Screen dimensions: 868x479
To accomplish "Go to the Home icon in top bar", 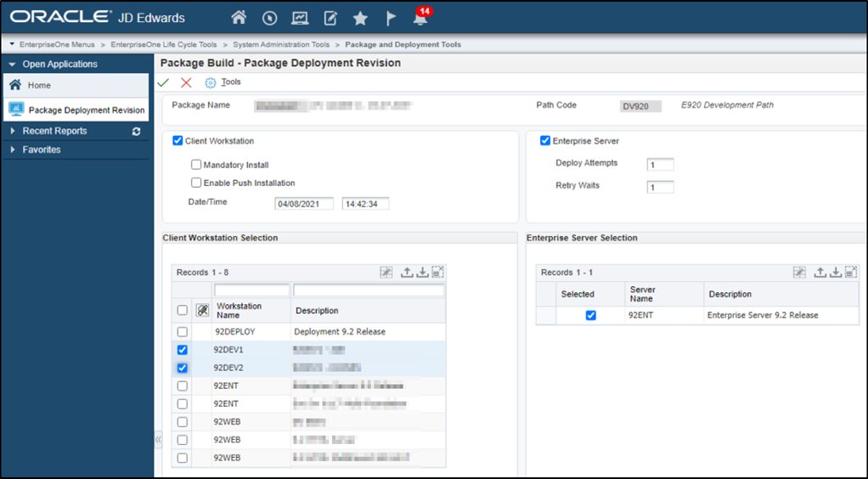I will [x=239, y=18].
